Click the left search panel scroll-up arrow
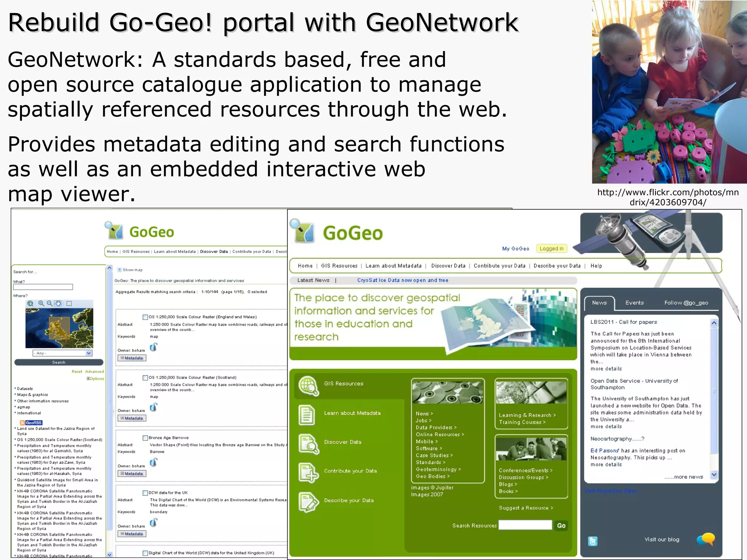 click(109, 268)
